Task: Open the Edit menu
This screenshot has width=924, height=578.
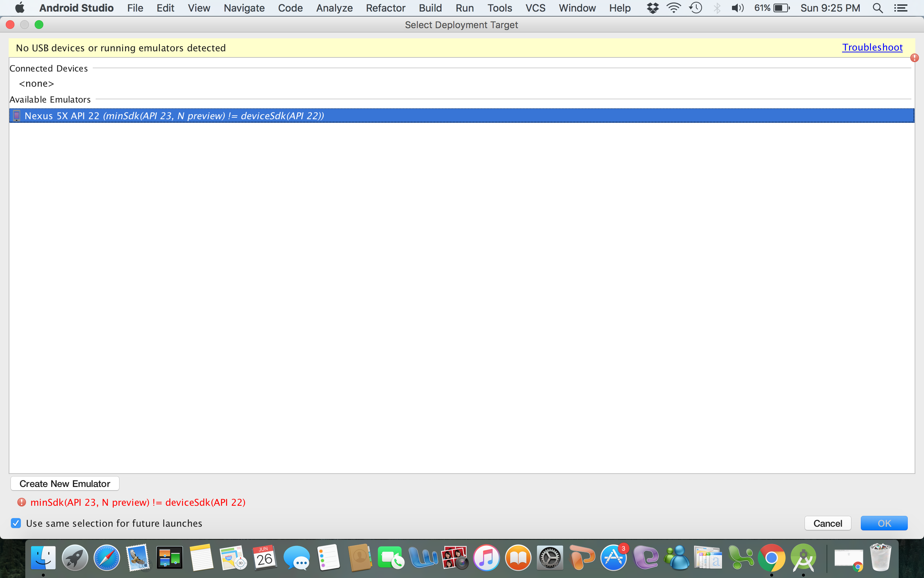Action: click(x=165, y=8)
